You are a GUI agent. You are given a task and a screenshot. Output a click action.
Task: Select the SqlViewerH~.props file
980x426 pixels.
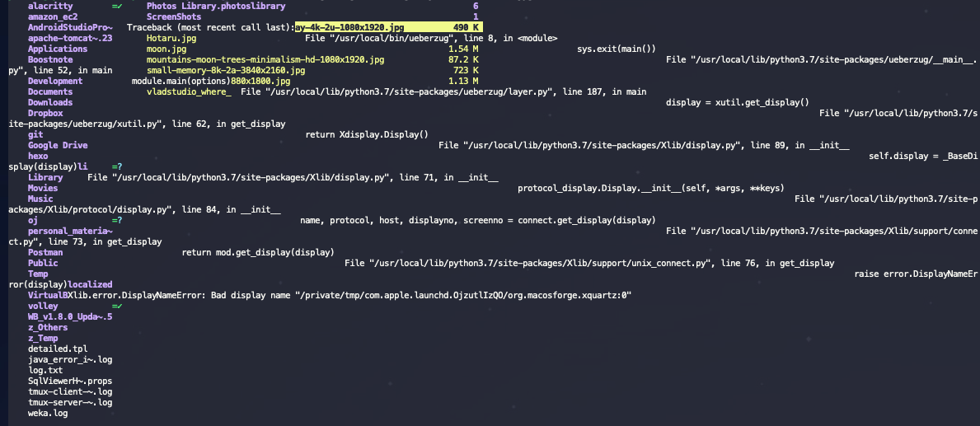[70, 381]
